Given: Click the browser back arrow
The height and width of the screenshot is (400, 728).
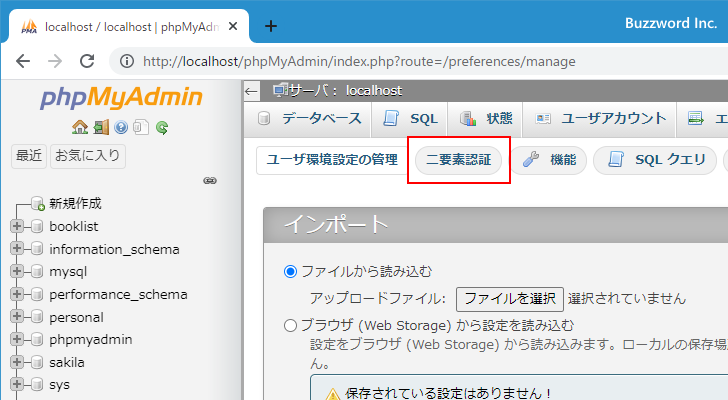Looking at the screenshot, I should click(23, 61).
